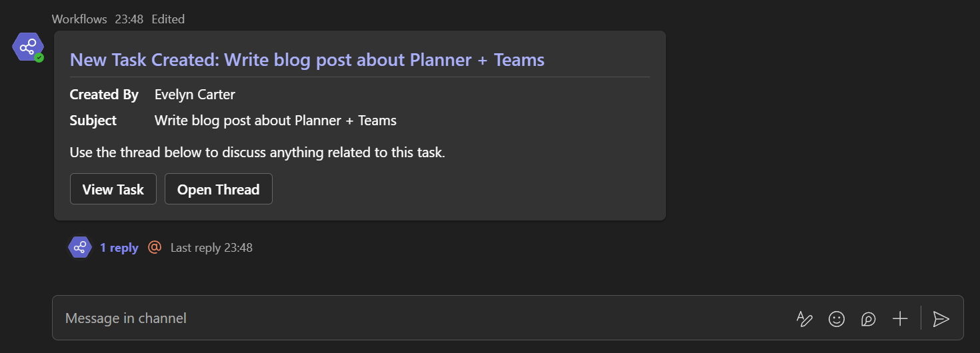The height and width of the screenshot is (353, 980).
Task: Open the text formatting options icon
Action: (805, 319)
